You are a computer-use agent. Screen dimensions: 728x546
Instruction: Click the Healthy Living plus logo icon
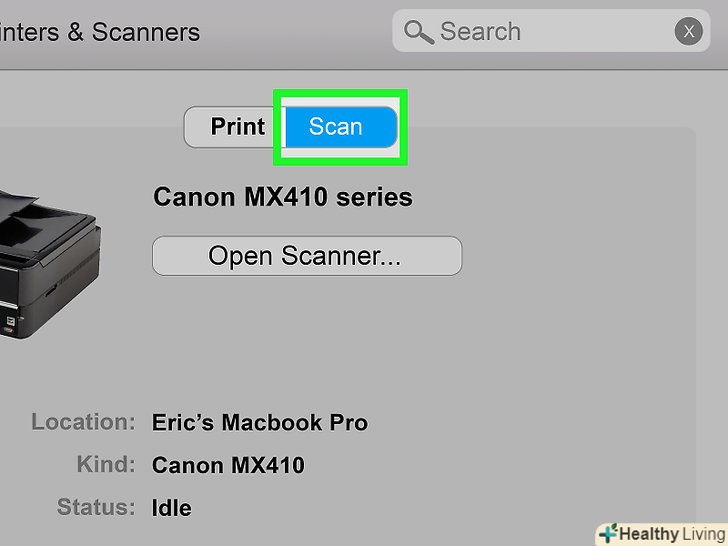[x=607, y=533]
